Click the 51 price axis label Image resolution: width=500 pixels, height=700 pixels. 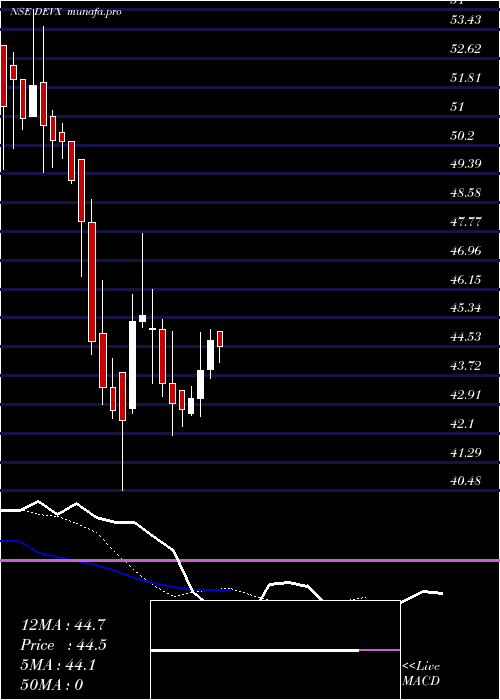tap(458, 107)
